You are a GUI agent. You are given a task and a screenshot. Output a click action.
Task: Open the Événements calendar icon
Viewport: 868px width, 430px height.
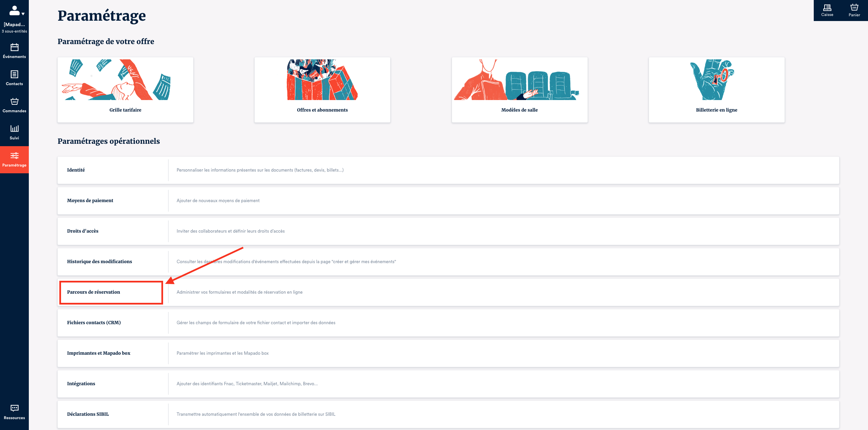14,47
